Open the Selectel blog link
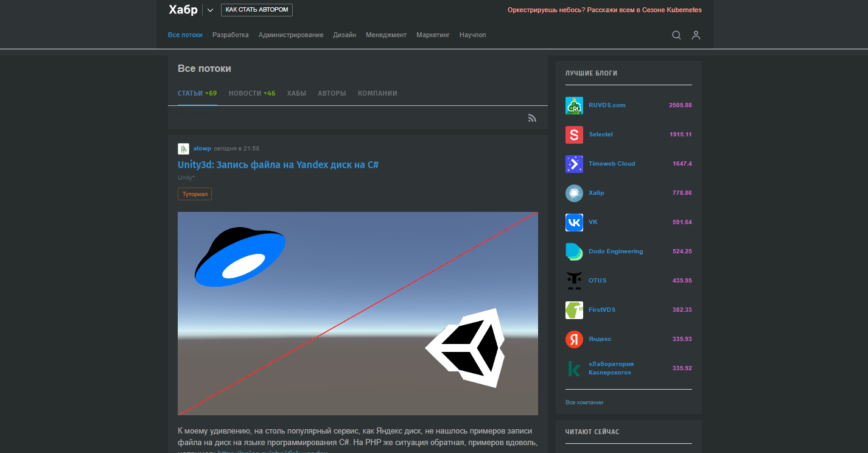The width and height of the screenshot is (868, 453). [601, 135]
